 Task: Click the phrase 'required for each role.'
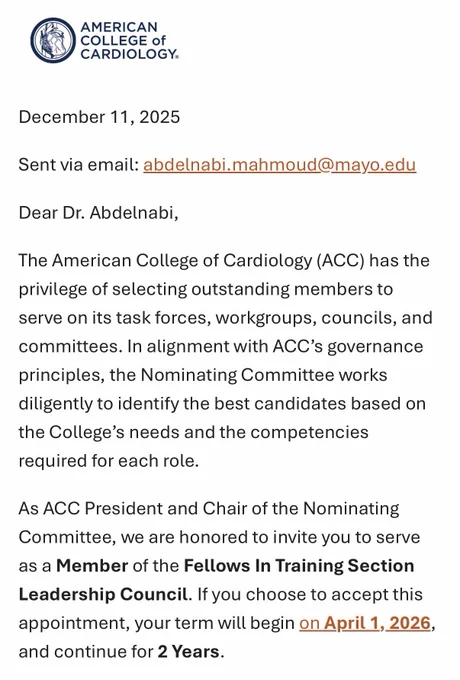(109, 461)
